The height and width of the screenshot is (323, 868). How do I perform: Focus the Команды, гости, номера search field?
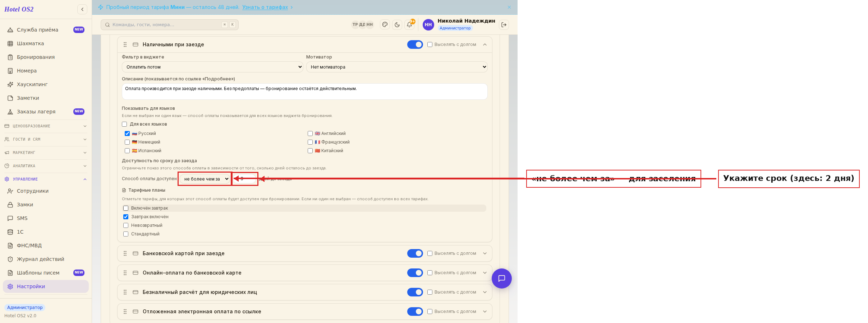point(170,25)
